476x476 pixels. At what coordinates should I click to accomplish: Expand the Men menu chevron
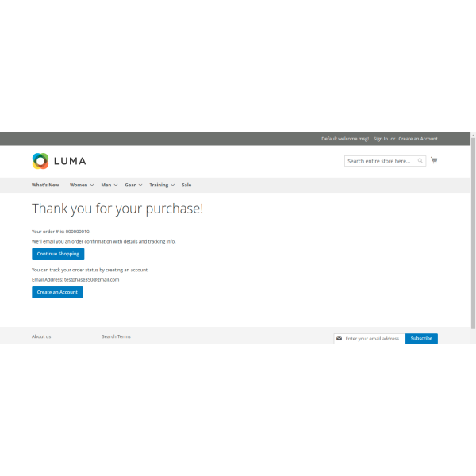116,185
